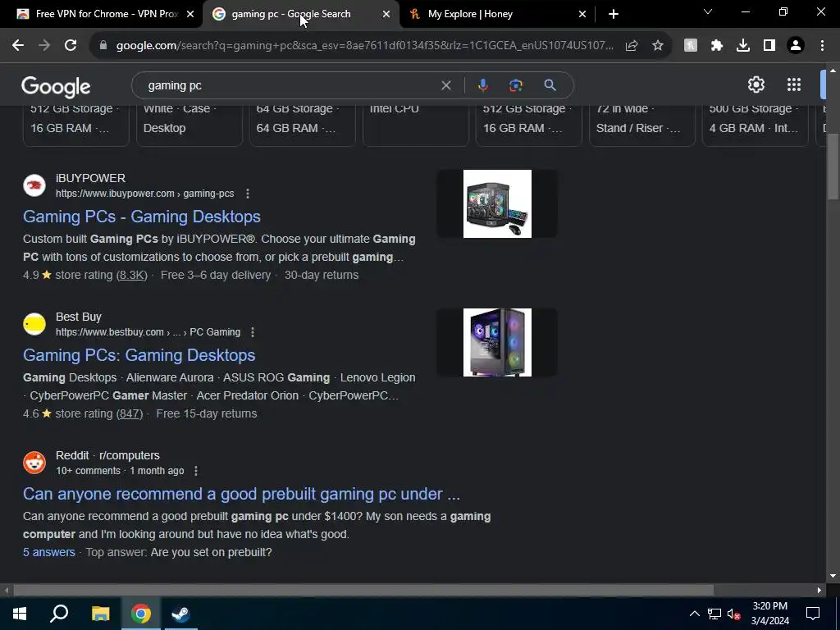The width and height of the screenshot is (840, 630).
Task: Open the Google apps grid
Action: [x=794, y=84]
